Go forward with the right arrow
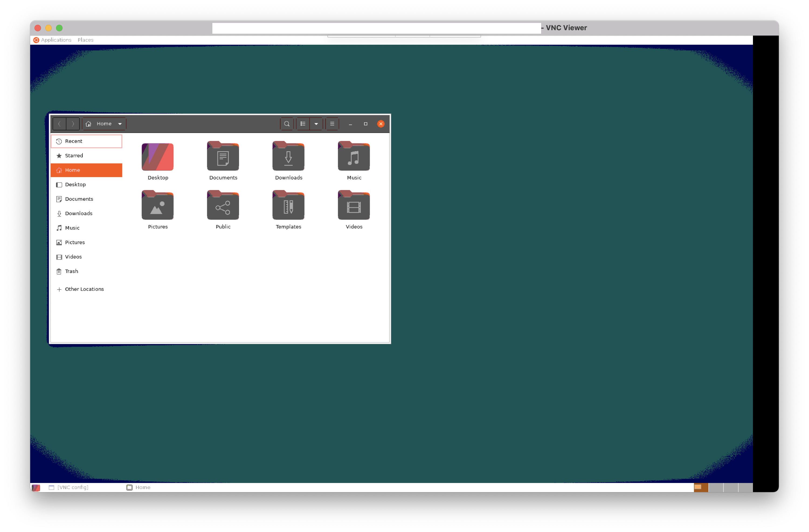This screenshot has height=532, width=809. (73, 124)
